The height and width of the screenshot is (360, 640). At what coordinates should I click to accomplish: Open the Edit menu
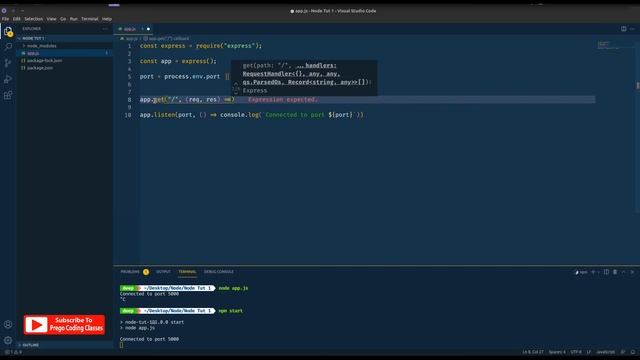[17, 19]
